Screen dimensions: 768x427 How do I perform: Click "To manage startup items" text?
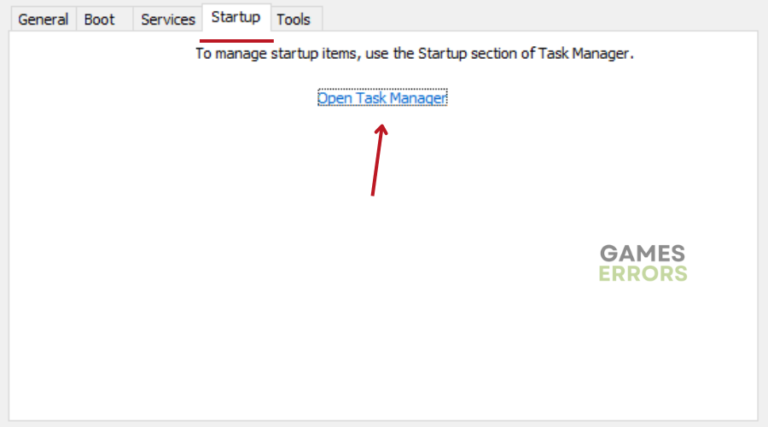[275, 53]
